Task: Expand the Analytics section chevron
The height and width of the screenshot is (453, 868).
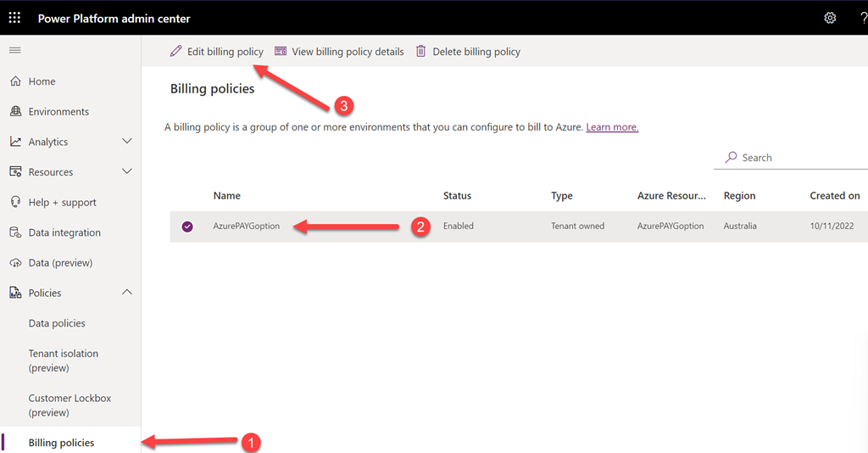Action: [127, 142]
